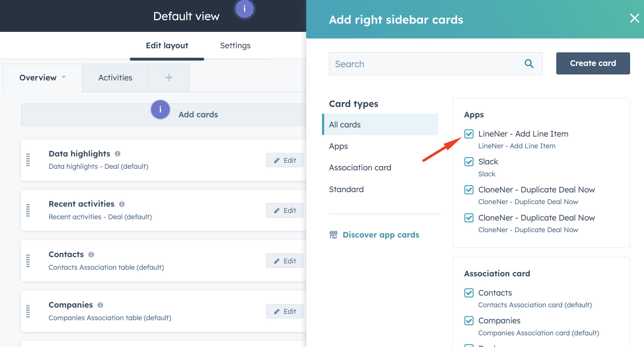Click the Slack card description text
Viewport: 644px width, 347px height.
pos(487,174)
